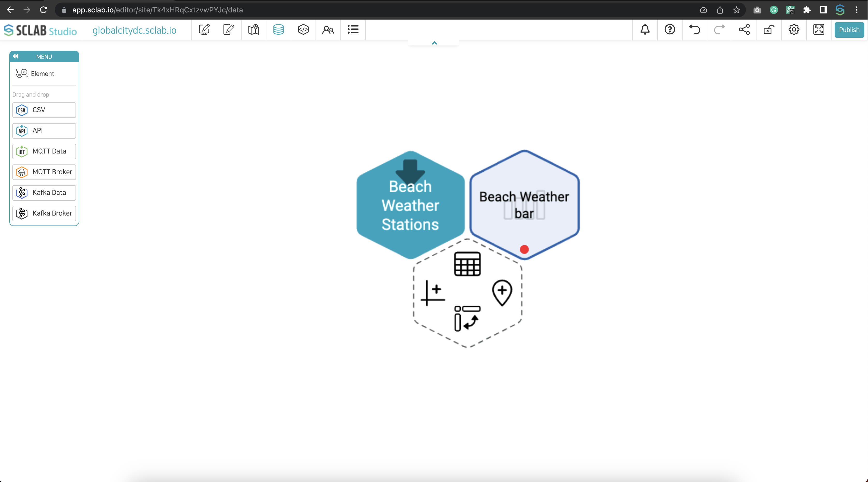868x482 pixels.
Task: Click the notification bell icon
Action: pyautogui.click(x=645, y=30)
